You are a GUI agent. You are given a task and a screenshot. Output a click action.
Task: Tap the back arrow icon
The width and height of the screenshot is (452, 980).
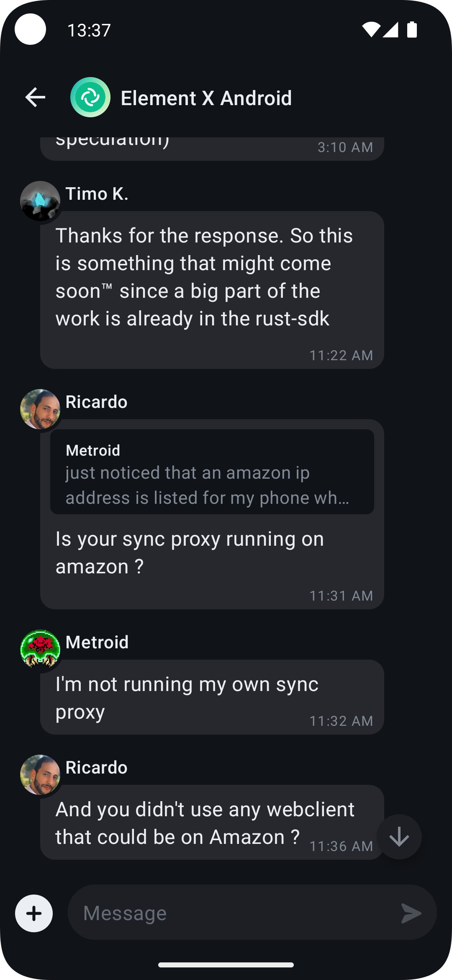[35, 98]
